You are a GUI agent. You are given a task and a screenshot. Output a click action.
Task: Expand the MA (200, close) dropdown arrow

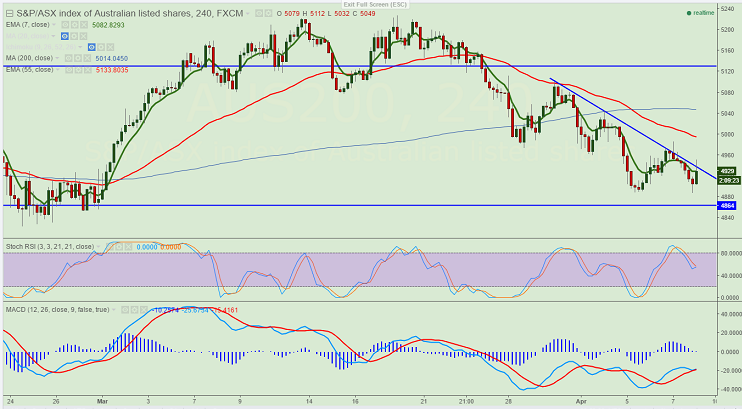(x=57, y=58)
